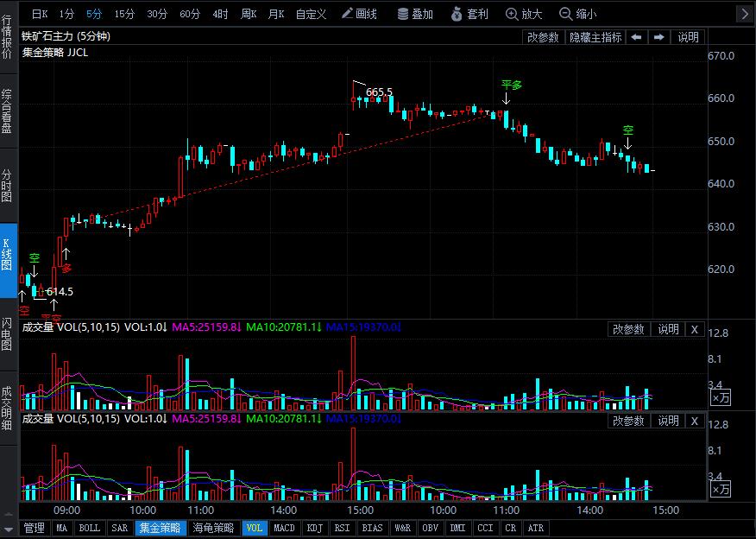Screen dimensions: 756x539
Task: Click the 集金策略 JJCL indicator label
Action: click(55, 53)
